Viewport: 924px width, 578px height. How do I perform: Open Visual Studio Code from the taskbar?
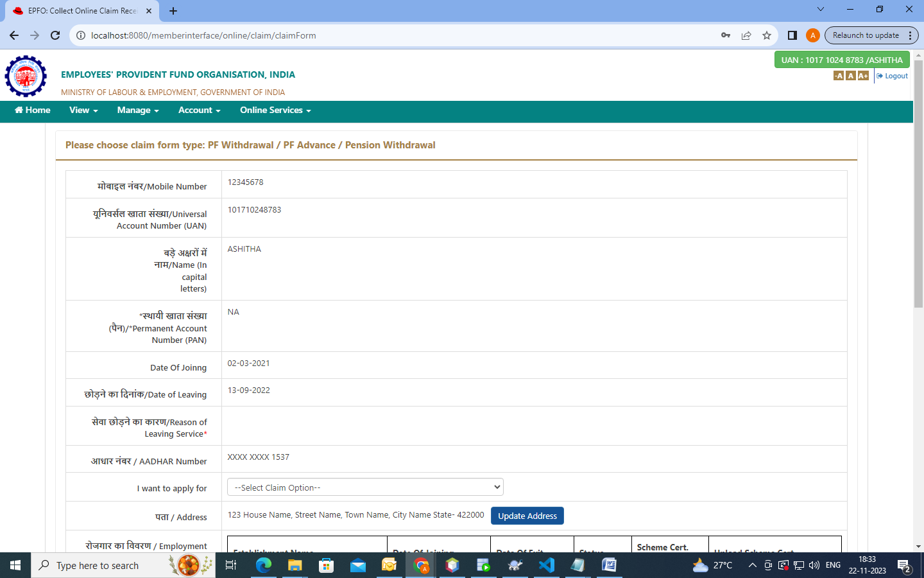[547, 565]
